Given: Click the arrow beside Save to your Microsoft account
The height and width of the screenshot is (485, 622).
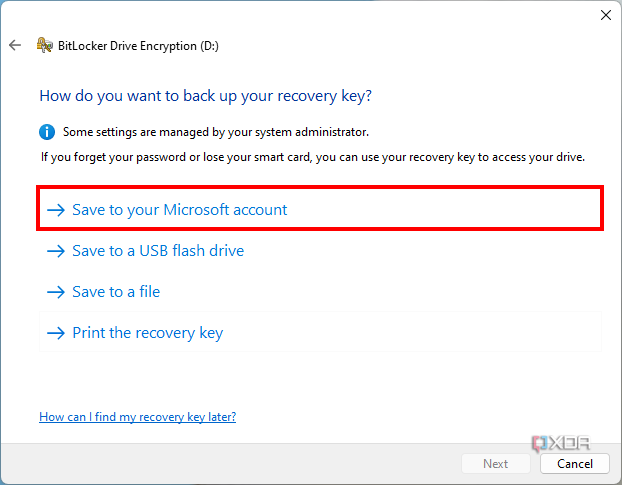Looking at the screenshot, I should [56, 210].
